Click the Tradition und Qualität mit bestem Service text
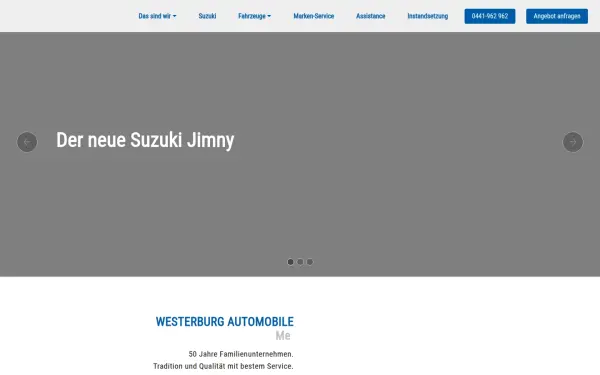This screenshot has height=375, width=600. click(x=223, y=366)
